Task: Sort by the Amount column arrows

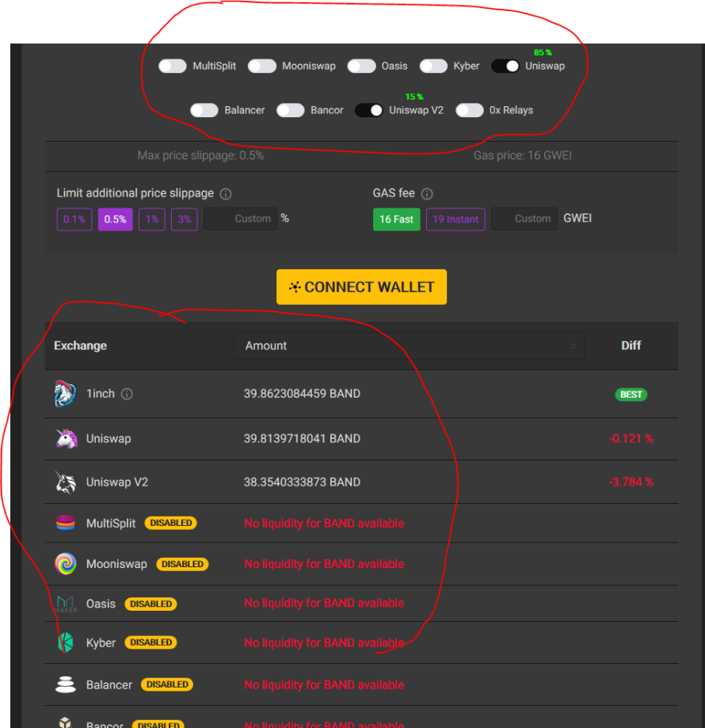Action: (573, 346)
